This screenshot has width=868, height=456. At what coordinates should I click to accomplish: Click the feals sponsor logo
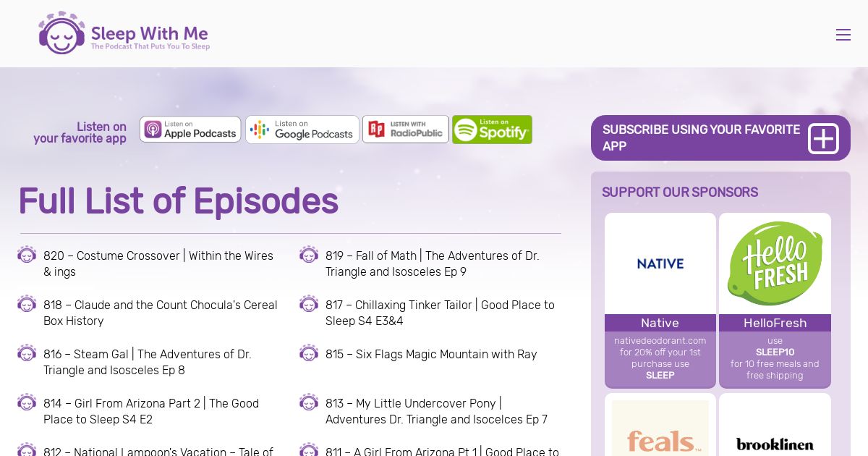point(660,427)
